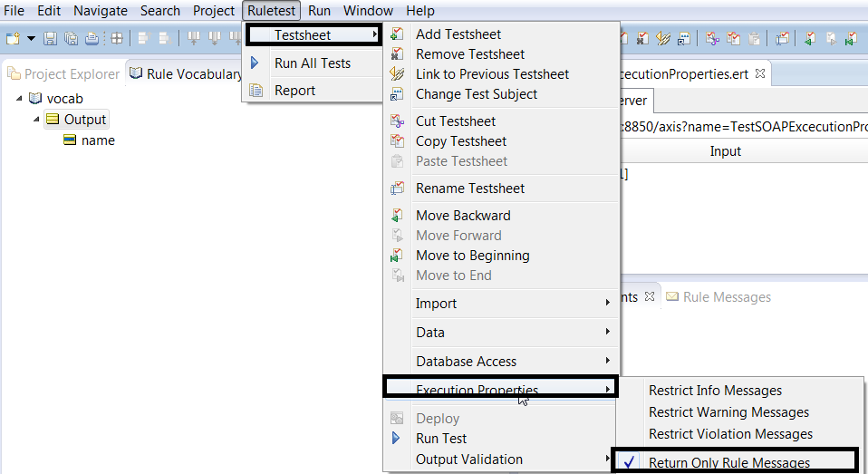Click the Report menu icon
This screenshot has height=474, width=868.
(x=256, y=91)
